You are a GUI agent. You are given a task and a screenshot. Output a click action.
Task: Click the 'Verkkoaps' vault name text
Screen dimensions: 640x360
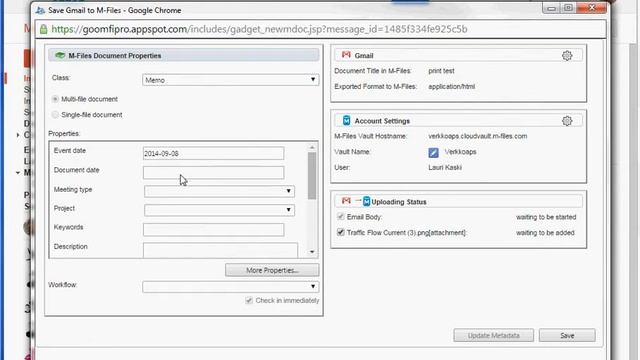pyautogui.click(x=460, y=152)
